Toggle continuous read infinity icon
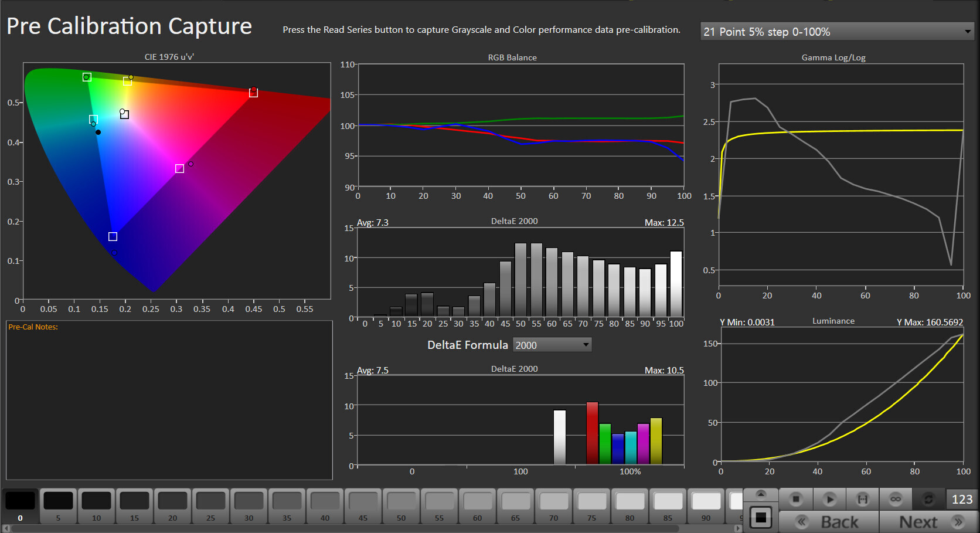 pyautogui.click(x=896, y=499)
